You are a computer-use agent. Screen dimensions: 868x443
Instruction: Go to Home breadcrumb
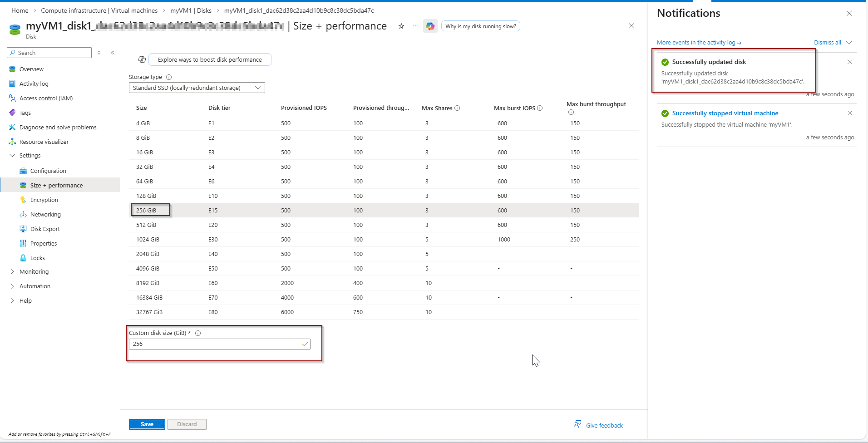(x=20, y=10)
